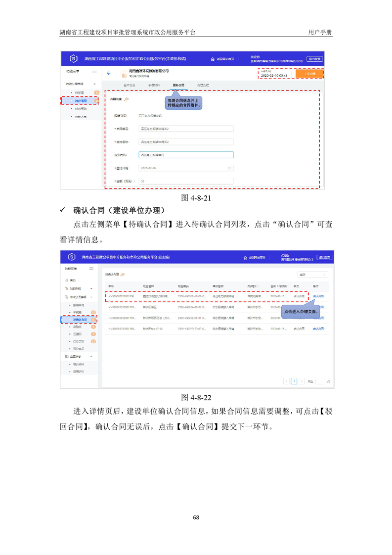Click platform logo in figure 4-8-22 header

tap(72, 257)
